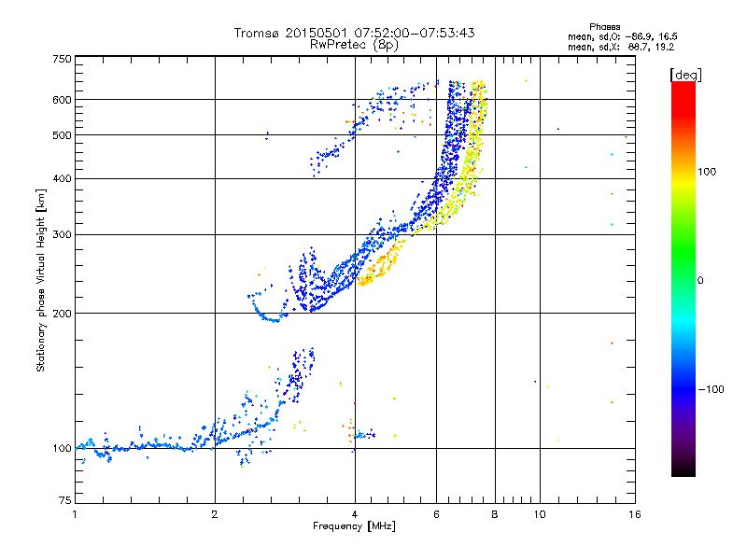Click the x-axis tick label '4'
This screenshot has width=747, height=560.
[355, 514]
